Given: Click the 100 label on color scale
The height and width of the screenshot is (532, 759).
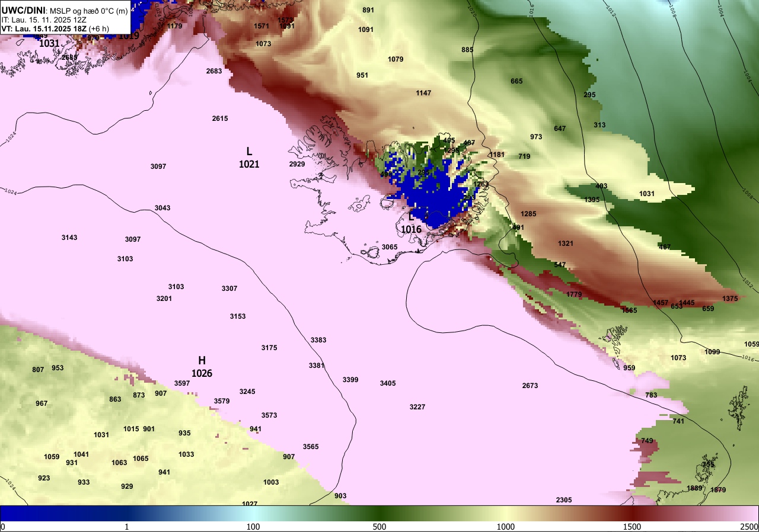Looking at the screenshot, I should pyautogui.click(x=253, y=527).
